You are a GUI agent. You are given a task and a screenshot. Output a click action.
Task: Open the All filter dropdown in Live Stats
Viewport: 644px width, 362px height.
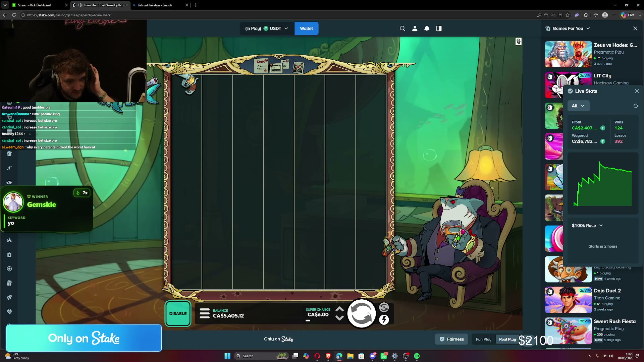point(578,106)
